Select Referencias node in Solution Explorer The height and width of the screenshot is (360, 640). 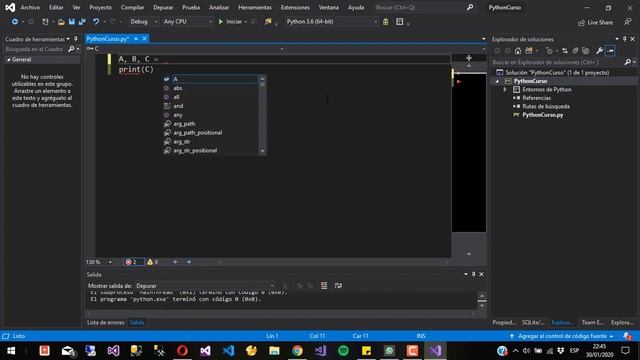click(536, 98)
